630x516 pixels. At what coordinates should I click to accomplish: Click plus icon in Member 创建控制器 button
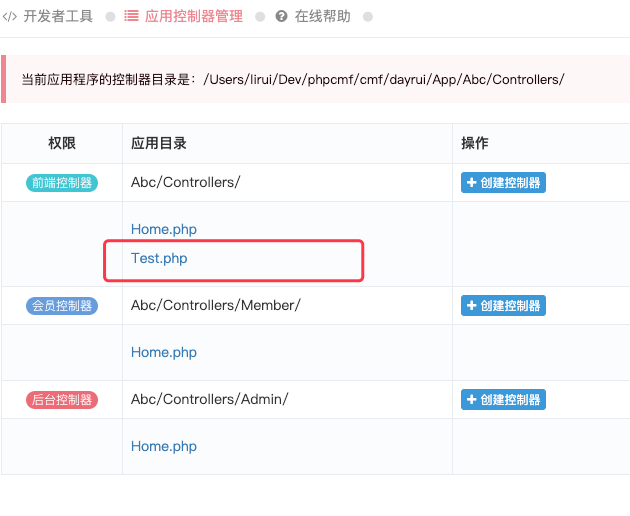471,305
